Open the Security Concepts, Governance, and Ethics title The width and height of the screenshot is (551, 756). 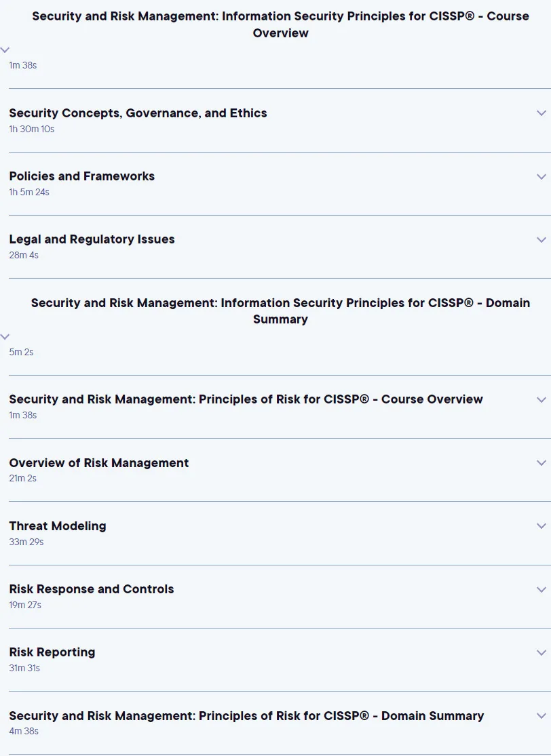(x=138, y=113)
